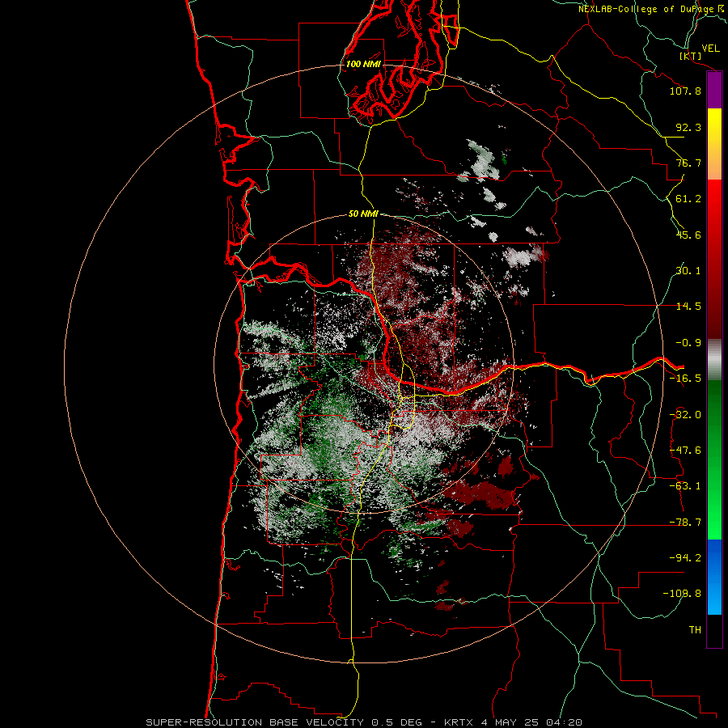Click the black TH segment of the color bar
728x728 pixels.
click(714, 630)
